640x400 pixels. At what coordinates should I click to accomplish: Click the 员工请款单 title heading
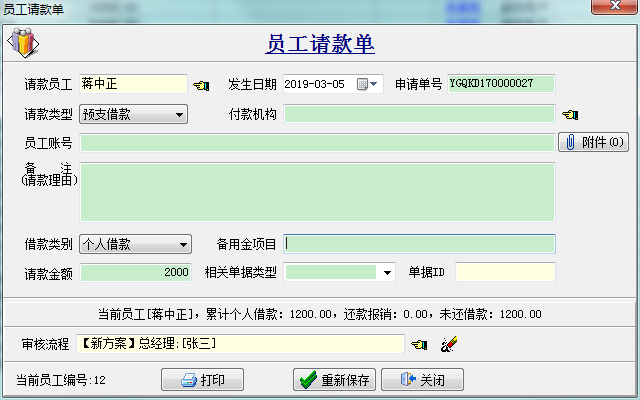click(320, 44)
